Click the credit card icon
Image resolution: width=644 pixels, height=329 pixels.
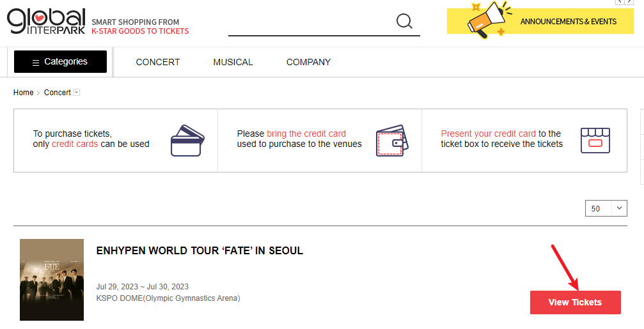(187, 141)
